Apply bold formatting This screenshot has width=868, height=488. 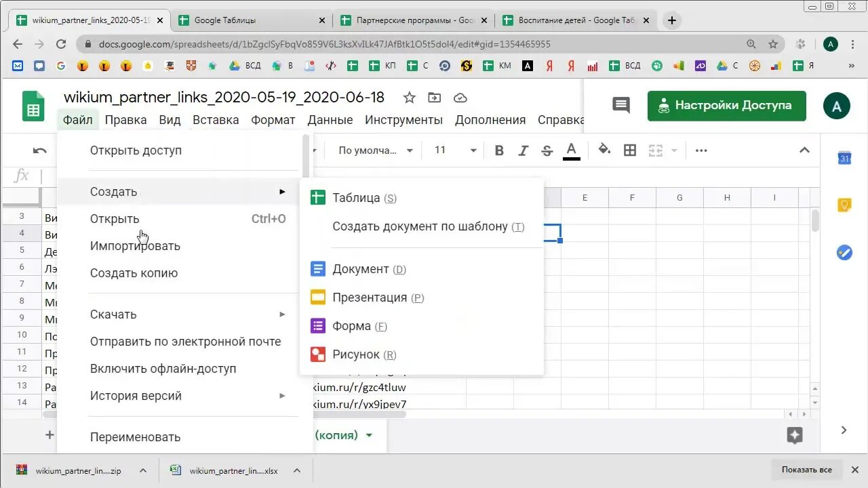(499, 150)
